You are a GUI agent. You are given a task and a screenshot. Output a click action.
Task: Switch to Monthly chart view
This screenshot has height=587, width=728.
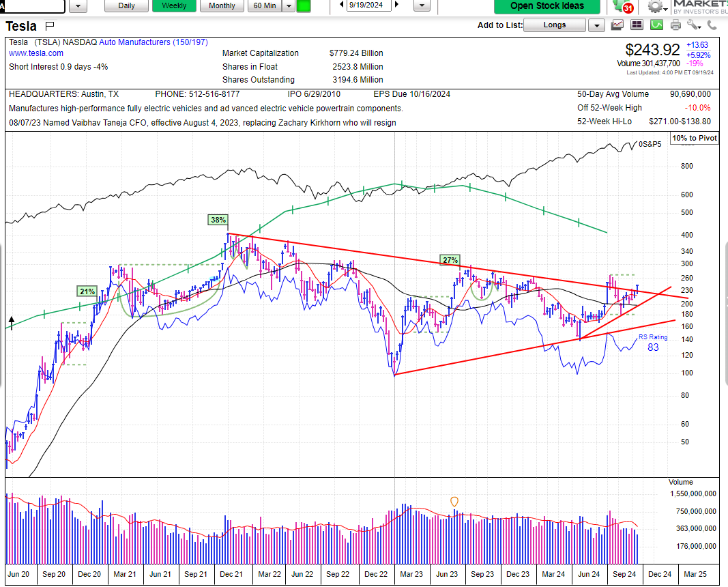(x=222, y=5)
